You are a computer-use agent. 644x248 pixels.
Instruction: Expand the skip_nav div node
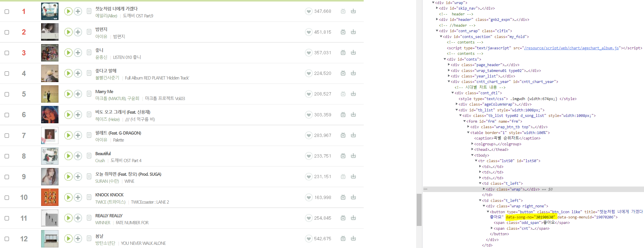[437, 8]
